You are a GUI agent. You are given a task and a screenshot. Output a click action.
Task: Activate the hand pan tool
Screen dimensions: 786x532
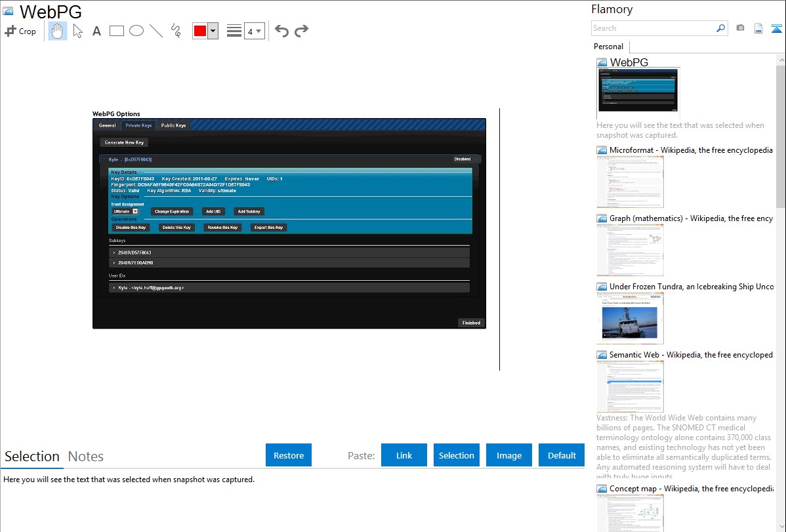tap(57, 31)
